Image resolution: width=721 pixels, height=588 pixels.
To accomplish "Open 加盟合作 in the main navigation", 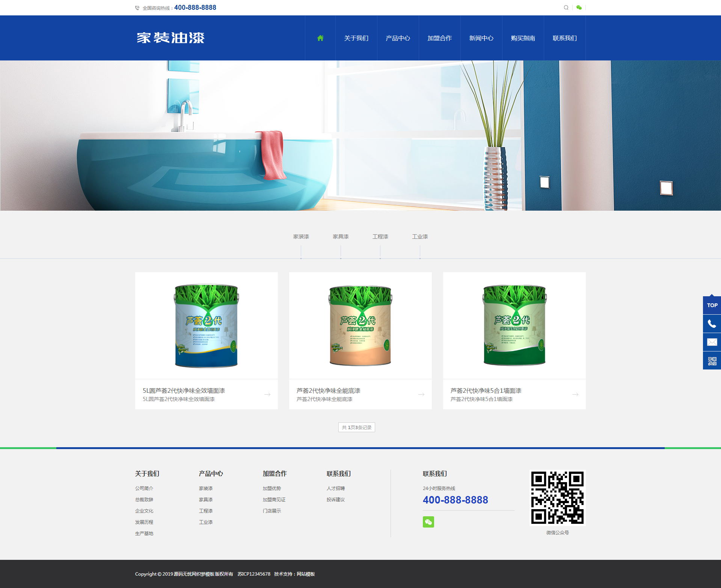I will click(x=439, y=38).
